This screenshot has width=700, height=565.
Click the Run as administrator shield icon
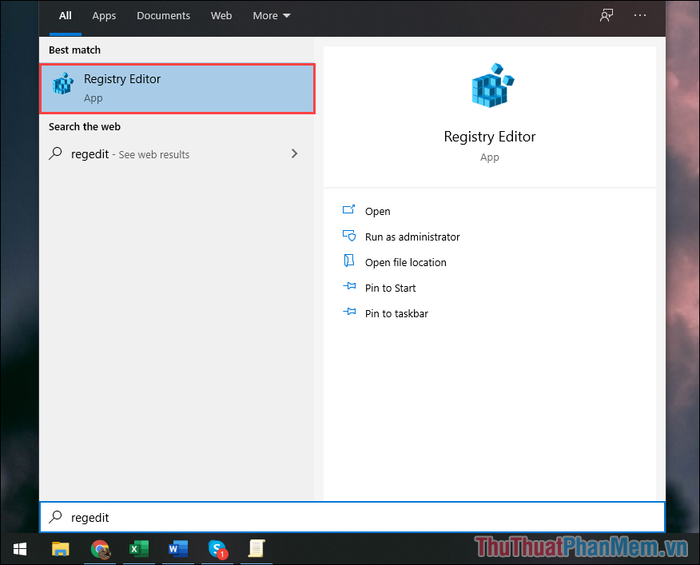tap(349, 235)
